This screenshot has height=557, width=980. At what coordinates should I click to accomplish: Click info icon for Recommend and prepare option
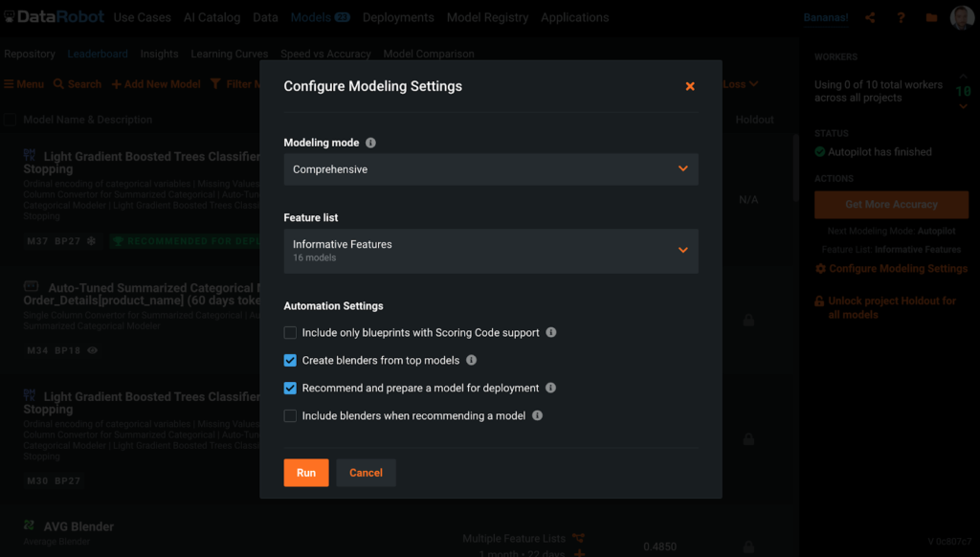550,389
